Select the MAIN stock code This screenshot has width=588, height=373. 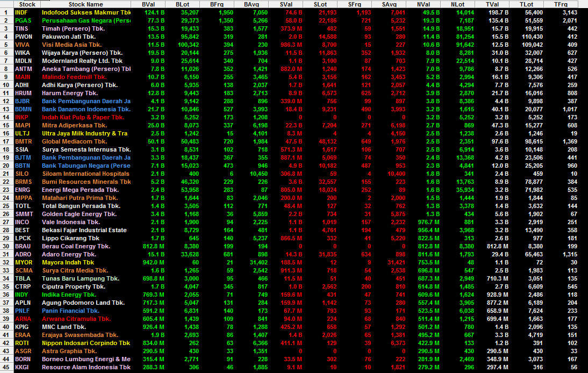23,77
